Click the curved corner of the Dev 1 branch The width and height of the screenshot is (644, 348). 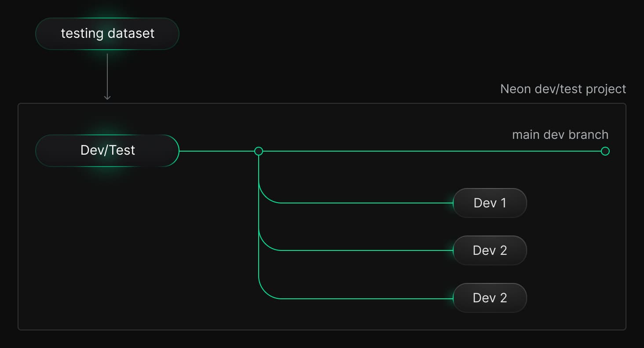coord(265,197)
